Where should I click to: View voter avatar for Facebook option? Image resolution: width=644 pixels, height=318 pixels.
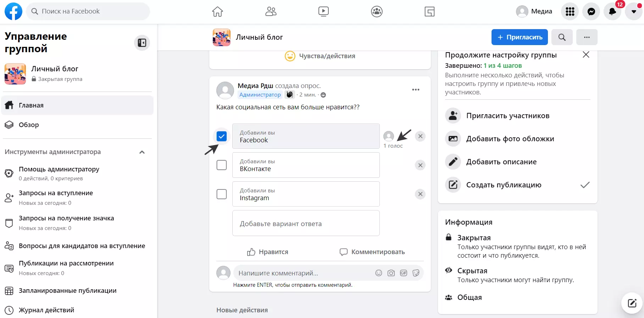[x=389, y=136]
